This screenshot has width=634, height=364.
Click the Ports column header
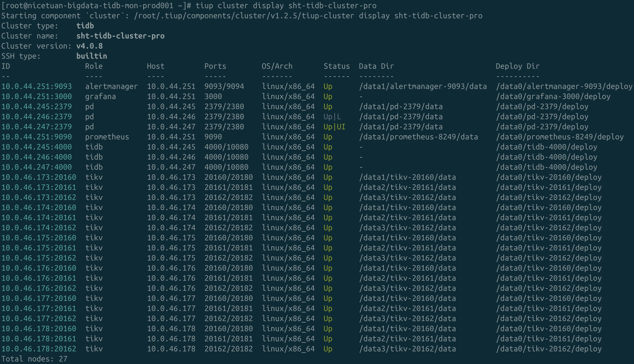[215, 66]
